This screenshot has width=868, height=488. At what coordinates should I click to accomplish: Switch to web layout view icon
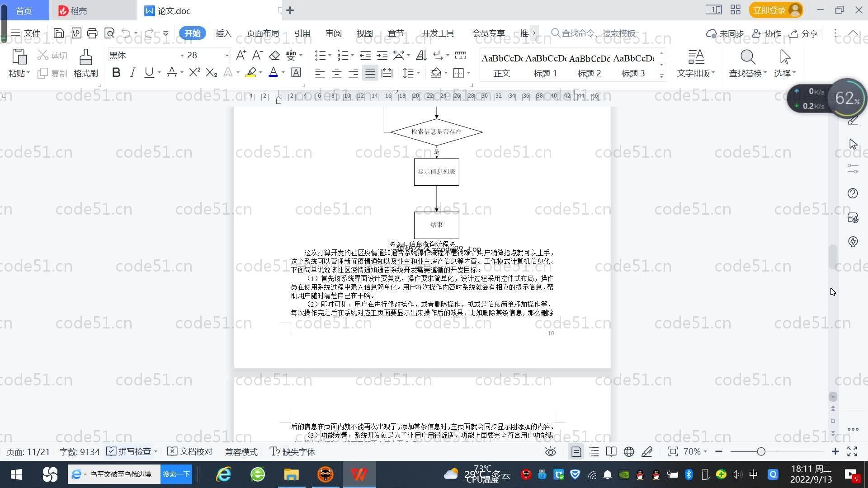click(629, 451)
